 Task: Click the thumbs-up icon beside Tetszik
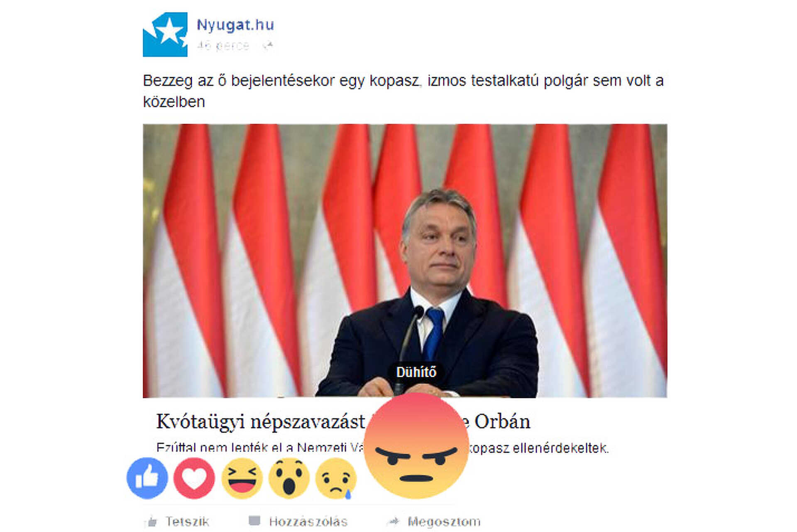[x=152, y=522]
